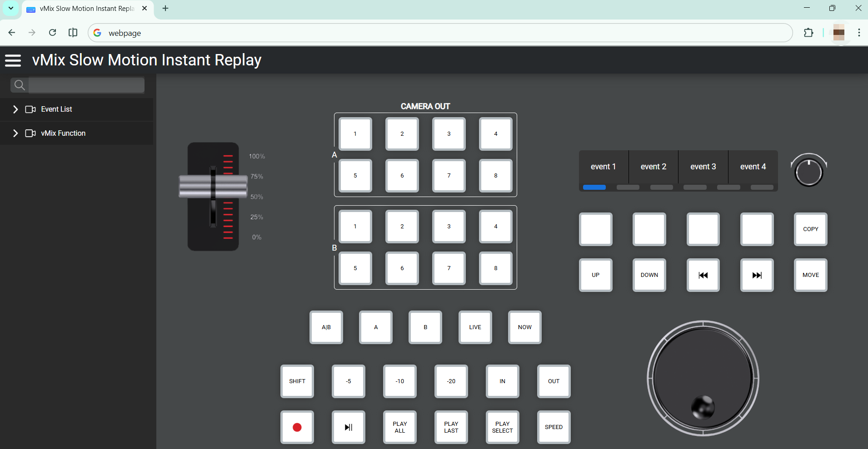This screenshot has width=868, height=449.
Task: Enable the LIVE mode button
Action: [474, 327]
